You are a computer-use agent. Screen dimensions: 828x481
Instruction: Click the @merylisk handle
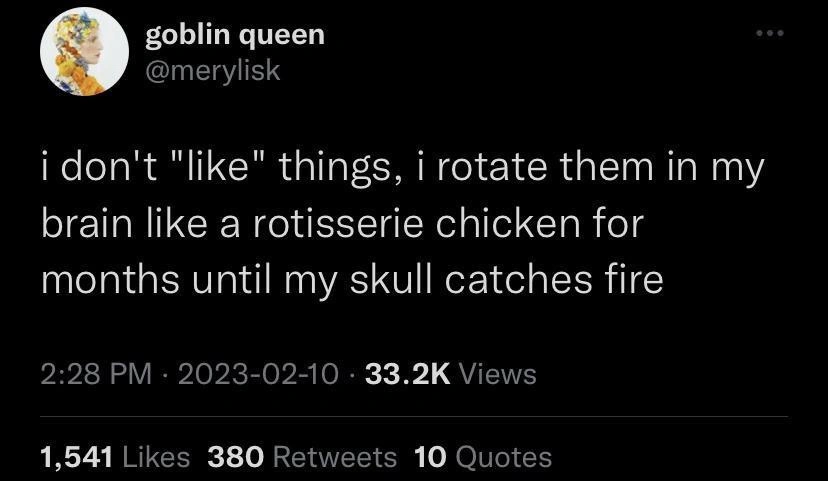pyautogui.click(x=213, y=70)
